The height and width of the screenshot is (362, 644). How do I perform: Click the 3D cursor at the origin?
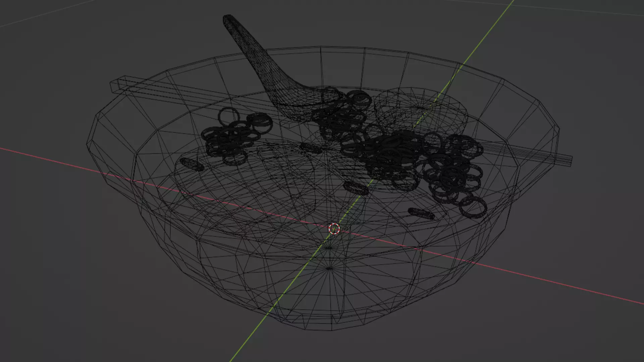[334, 229]
